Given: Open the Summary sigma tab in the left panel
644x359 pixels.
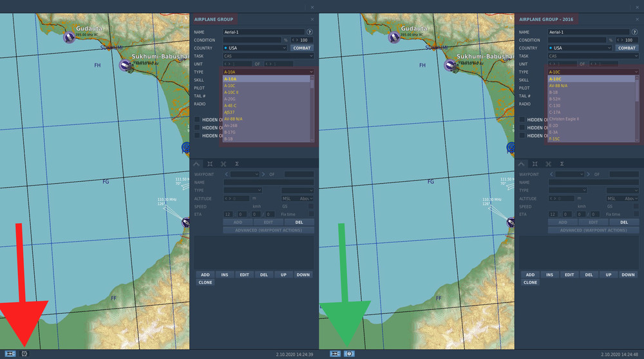Looking at the screenshot, I should [x=237, y=164].
